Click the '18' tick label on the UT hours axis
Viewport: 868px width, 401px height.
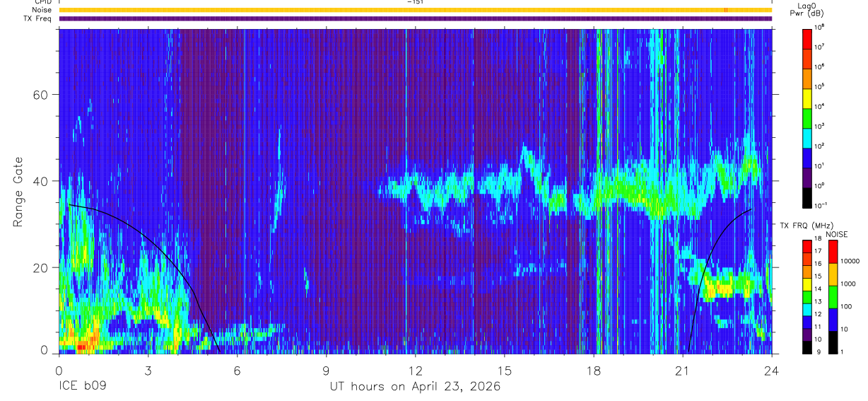click(593, 370)
